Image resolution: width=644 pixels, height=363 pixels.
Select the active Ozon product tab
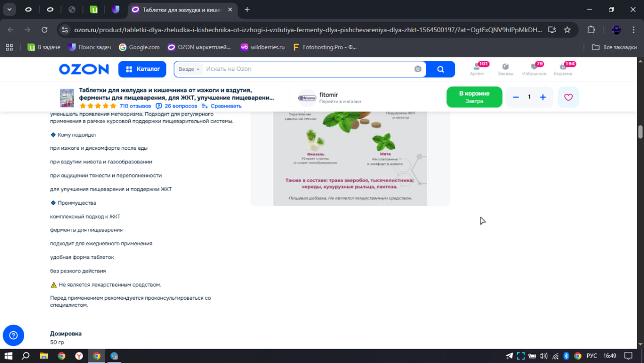tap(182, 10)
